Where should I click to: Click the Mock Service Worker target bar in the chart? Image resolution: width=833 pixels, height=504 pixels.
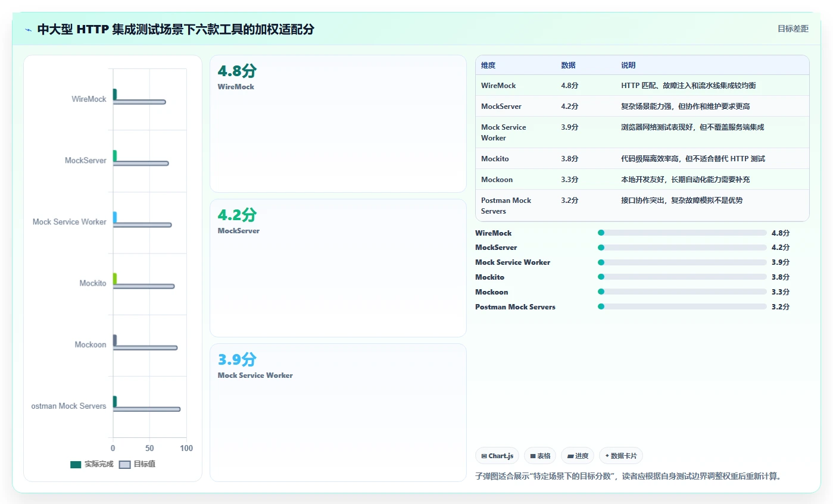tap(142, 225)
